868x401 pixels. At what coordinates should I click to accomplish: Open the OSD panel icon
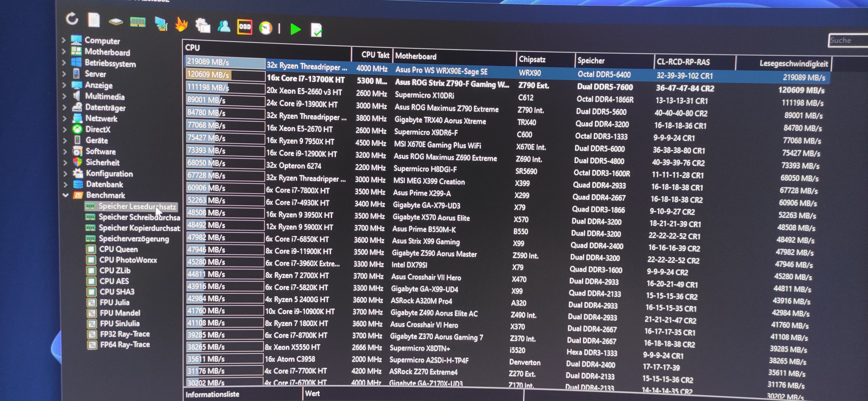[x=245, y=27]
